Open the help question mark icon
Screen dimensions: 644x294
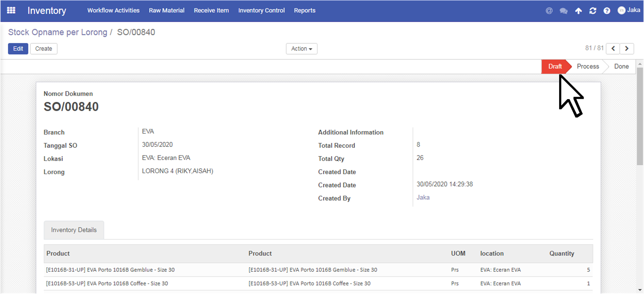point(607,11)
